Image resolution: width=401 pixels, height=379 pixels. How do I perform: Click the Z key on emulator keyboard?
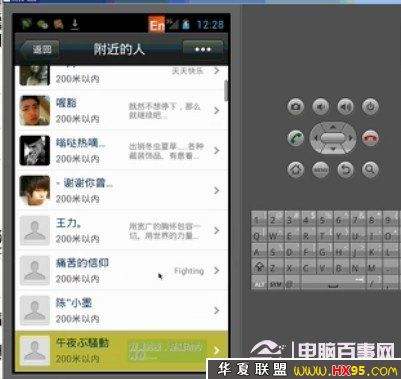pyautogui.click(x=275, y=267)
